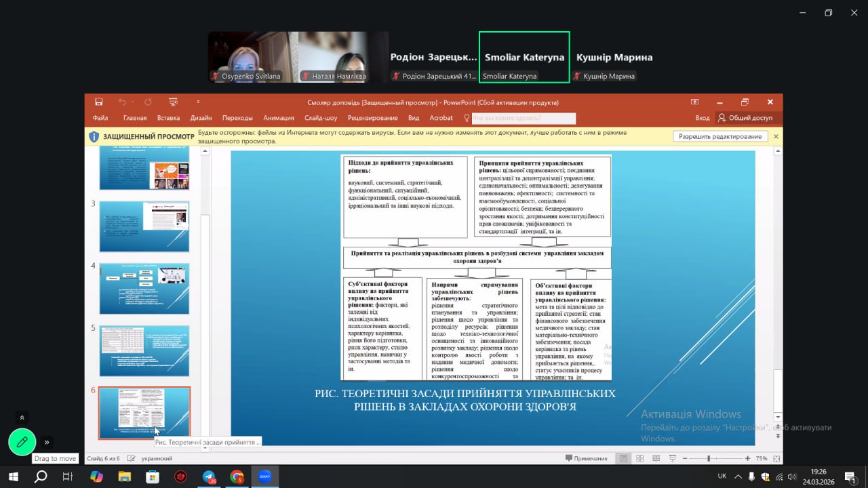This screenshot has width=868, height=488.
Task: Open Slide Sorter view in status bar
Action: [x=639, y=458]
